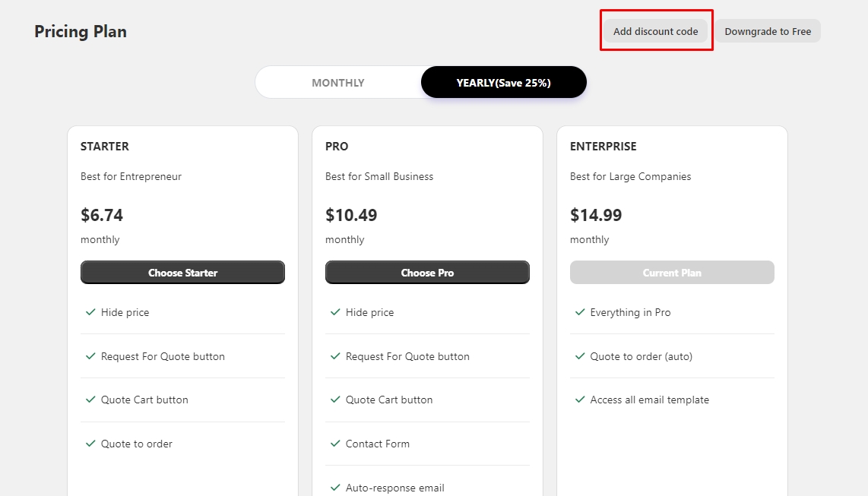868x496 pixels.
Task: Click checkmark next to Starter's Request For Quote button
Action: (90, 356)
